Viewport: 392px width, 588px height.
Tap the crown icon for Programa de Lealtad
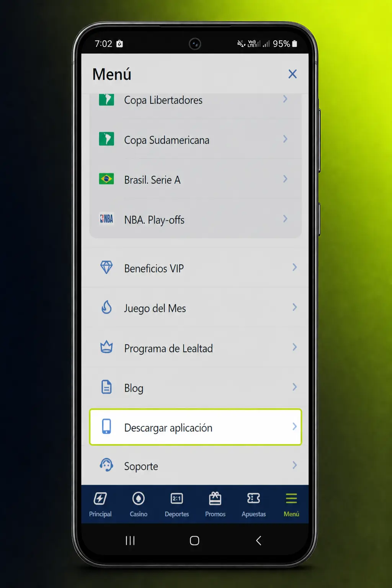(x=106, y=347)
